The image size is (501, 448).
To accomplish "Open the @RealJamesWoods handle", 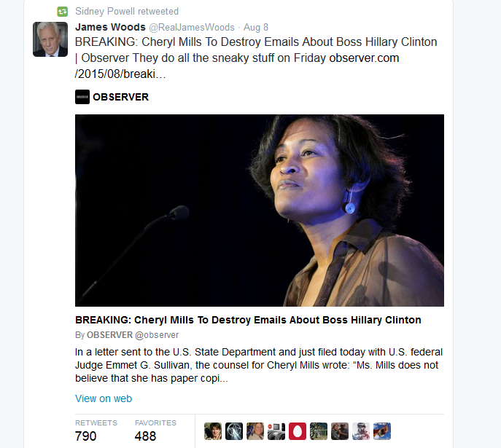I will point(192,28).
